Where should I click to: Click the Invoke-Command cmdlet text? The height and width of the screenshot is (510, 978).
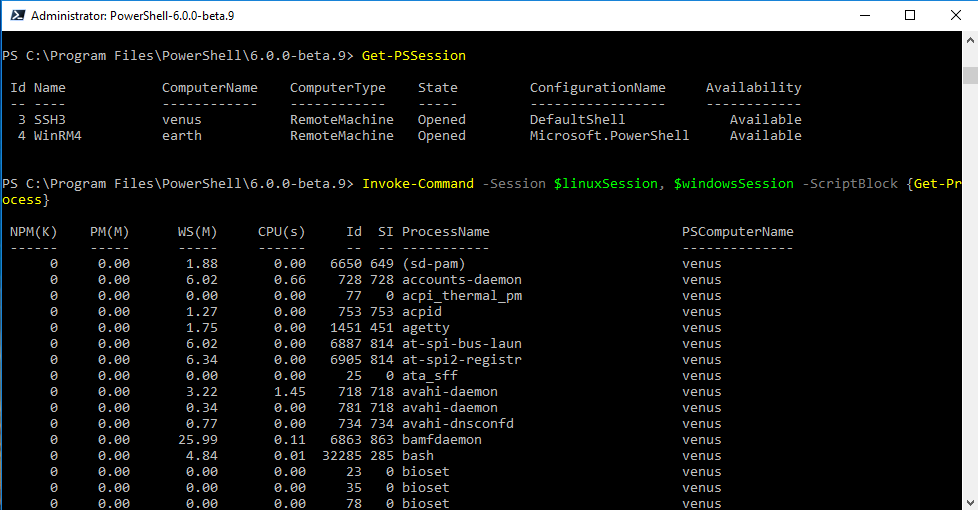pyautogui.click(x=418, y=184)
